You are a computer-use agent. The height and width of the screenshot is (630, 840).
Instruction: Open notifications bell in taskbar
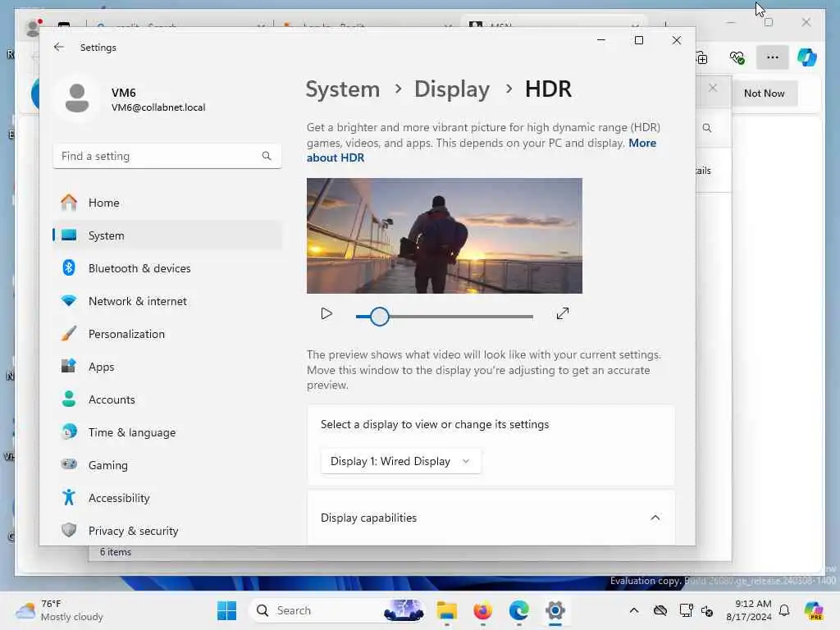[784, 610]
